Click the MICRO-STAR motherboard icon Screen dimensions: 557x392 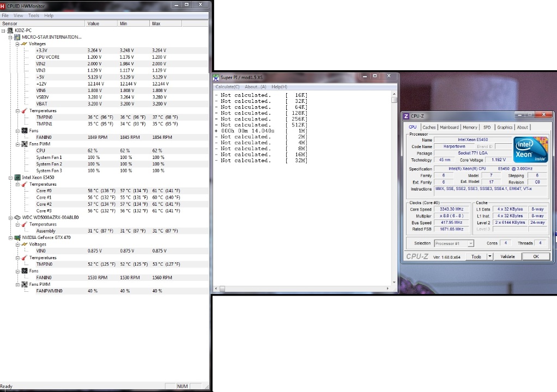click(x=17, y=37)
